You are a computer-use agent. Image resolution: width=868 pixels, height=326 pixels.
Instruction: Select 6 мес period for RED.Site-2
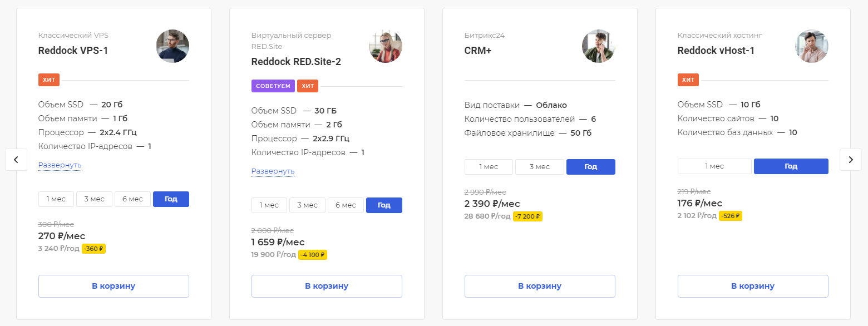click(346, 205)
